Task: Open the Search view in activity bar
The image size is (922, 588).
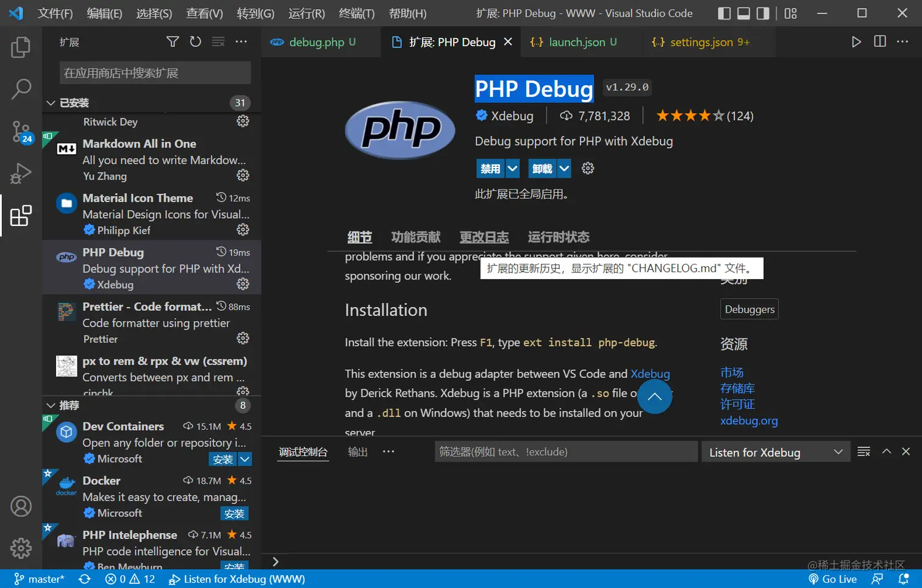Action: [21, 89]
